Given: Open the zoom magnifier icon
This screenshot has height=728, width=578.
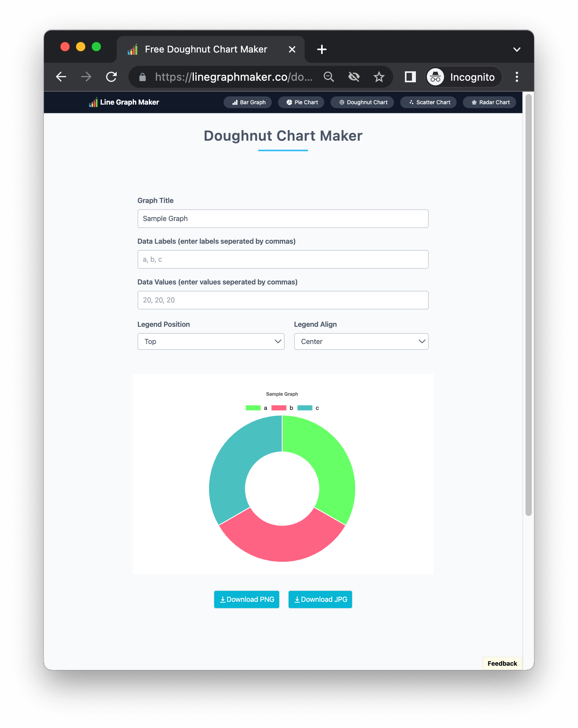Looking at the screenshot, I should (329, 77).
